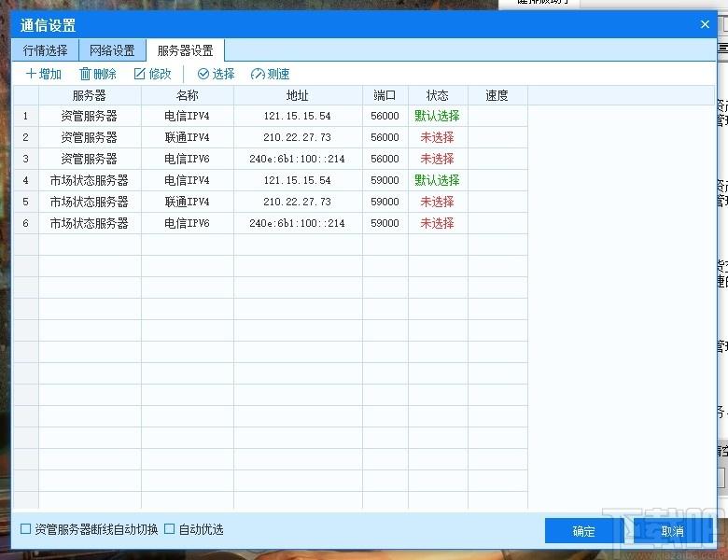This screenshot has width=728, height=560.
Task: Enable 资管服务器断线自动切换 checkbox
Action: [25, 529]
